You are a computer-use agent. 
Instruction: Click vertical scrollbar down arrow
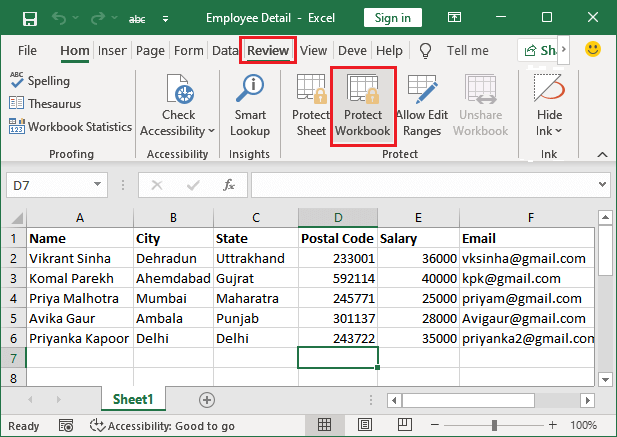(605, 380)
